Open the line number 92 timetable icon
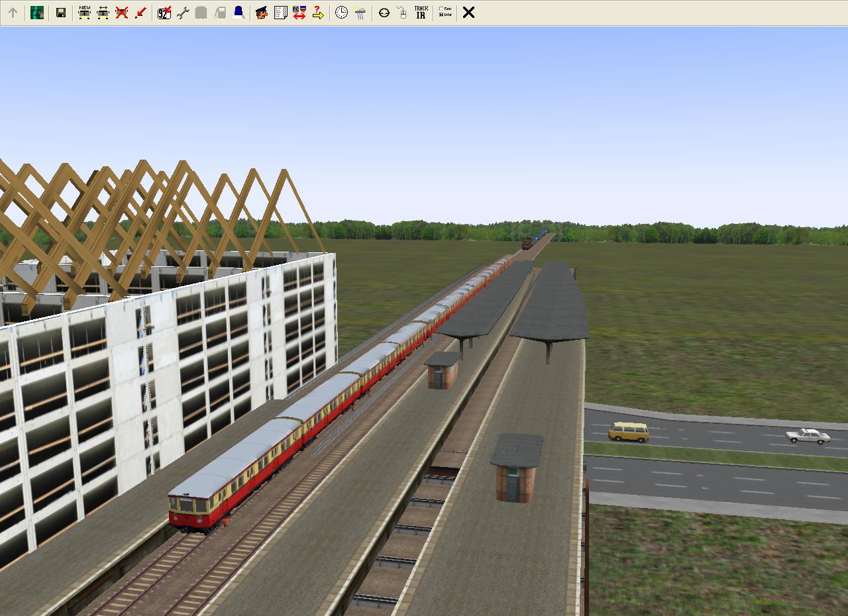Screen dimensions: 848x616 164,13
